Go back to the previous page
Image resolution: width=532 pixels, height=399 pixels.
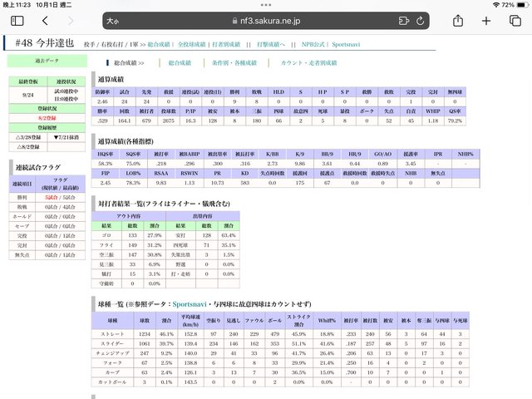point(45,20)
